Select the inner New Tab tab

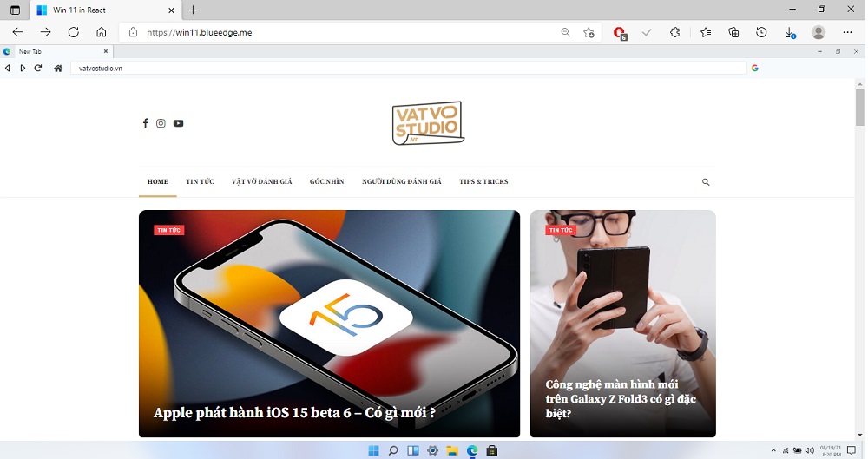pos(56,51)
